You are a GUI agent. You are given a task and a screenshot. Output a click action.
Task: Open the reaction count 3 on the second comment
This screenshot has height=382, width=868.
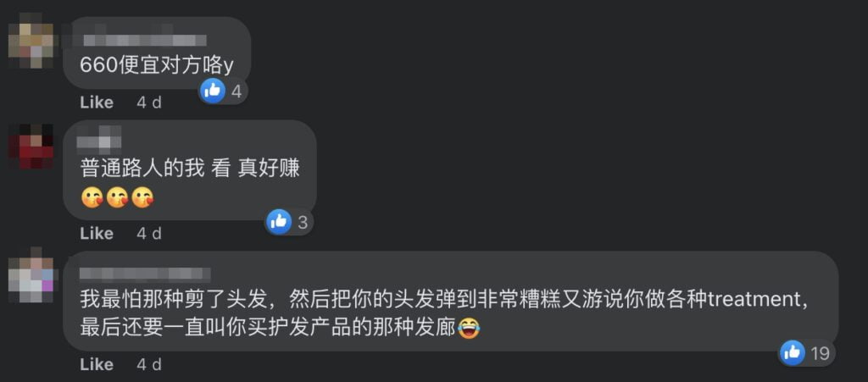coord(303,222)
